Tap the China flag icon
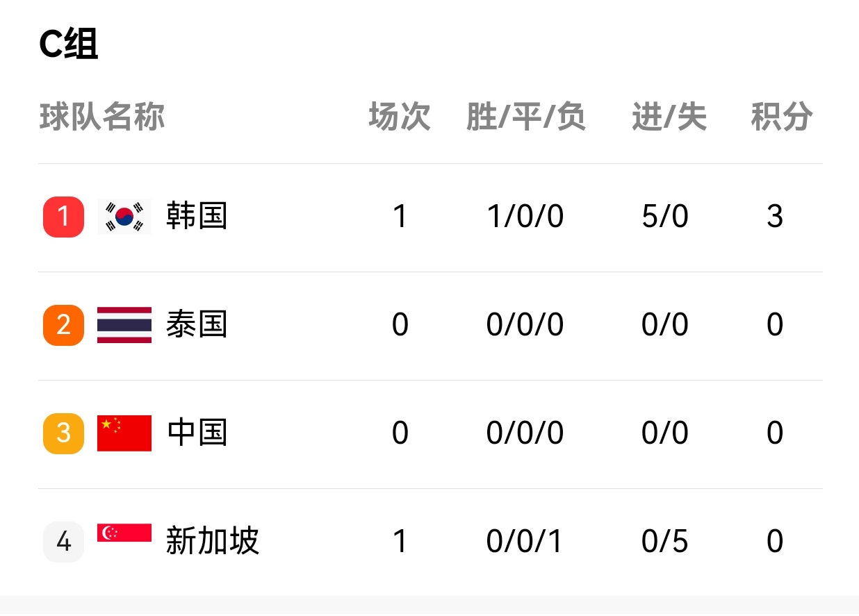The width and height of the screenshot is (859, 616). [124, 433]
